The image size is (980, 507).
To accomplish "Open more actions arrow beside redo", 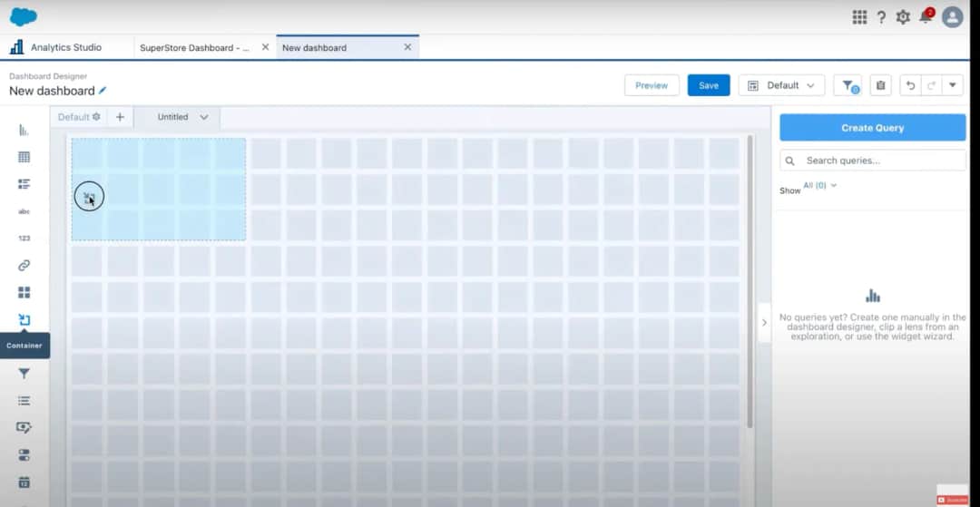I will coord(953,85).
